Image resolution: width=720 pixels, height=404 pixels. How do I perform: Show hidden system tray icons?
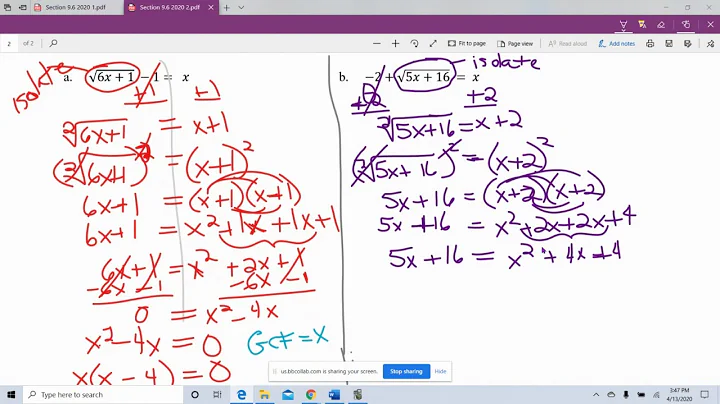click(x=596, y=395)
